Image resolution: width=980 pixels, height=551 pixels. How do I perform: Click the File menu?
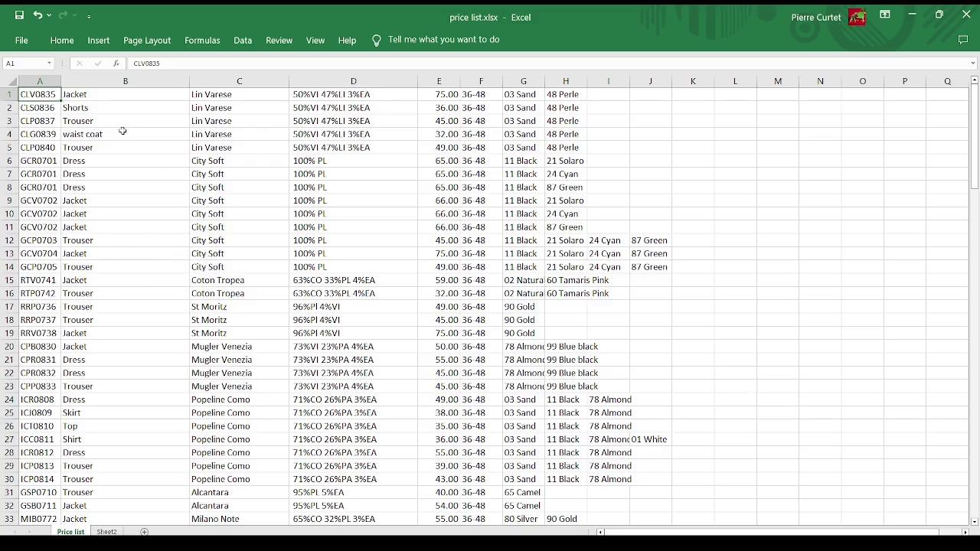pos(21,40)
